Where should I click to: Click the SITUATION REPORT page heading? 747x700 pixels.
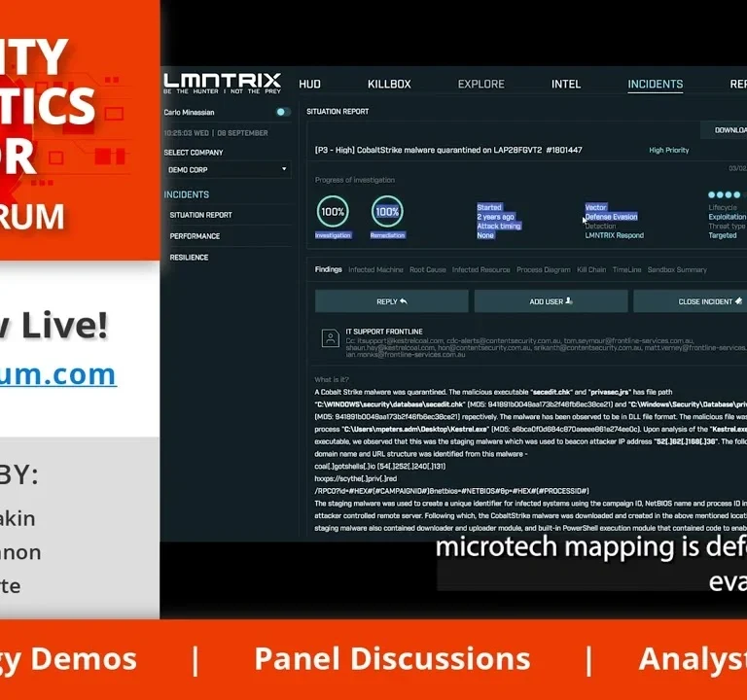(338, 112)
